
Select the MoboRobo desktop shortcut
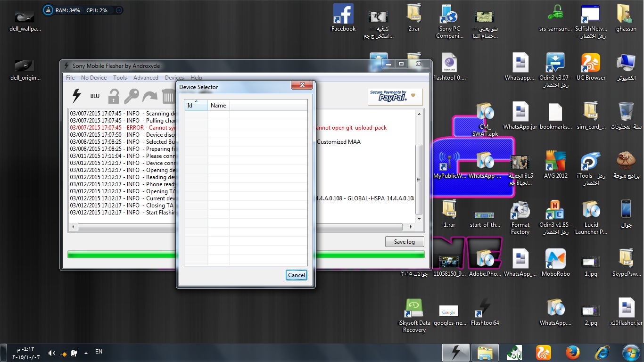pyautogui.click(x=555, y=263)
